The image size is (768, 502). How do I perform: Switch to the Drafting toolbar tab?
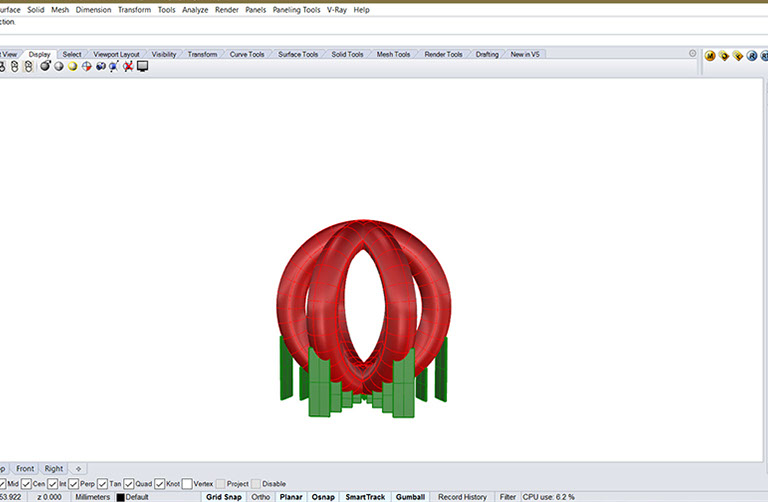[x=487, y=54]
